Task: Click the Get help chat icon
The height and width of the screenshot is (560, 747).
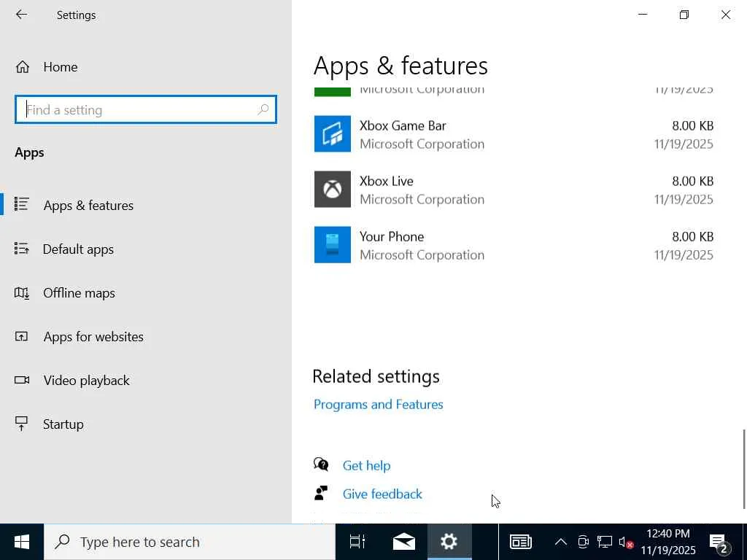Action: click(x=321, y=465)
